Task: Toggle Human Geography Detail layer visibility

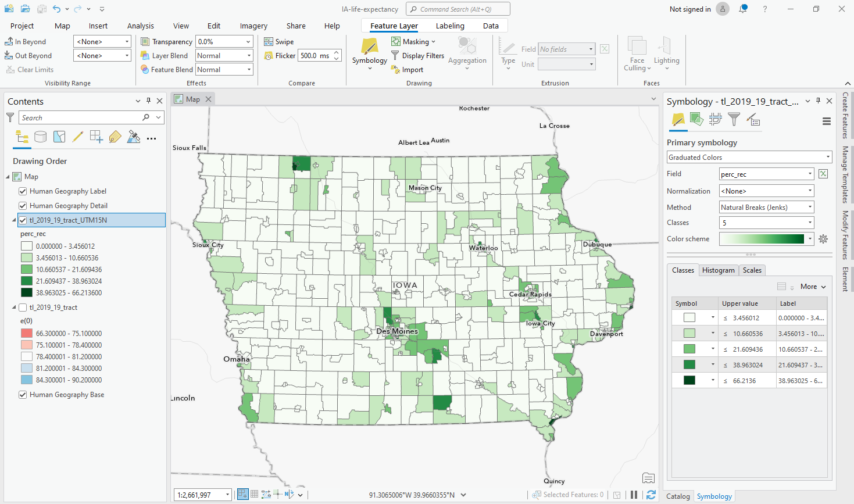Action: (23, 206)
